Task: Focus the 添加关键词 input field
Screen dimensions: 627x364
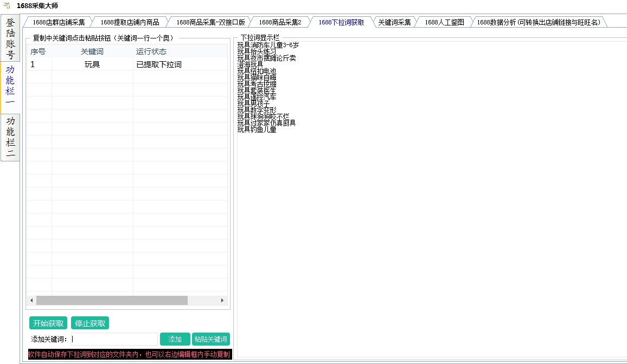Action: point(114,339)
